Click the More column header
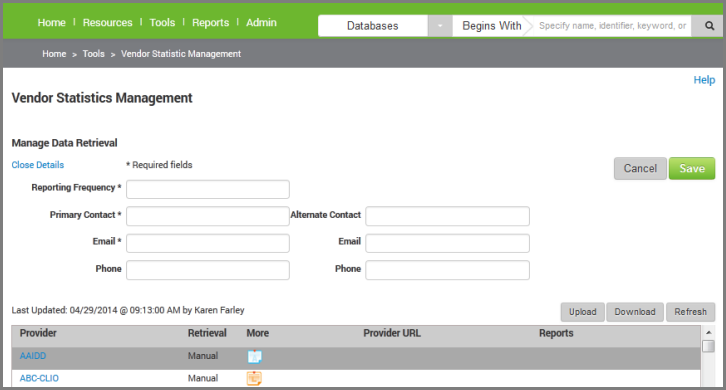726x390 pixels. (x=257, y=333)
